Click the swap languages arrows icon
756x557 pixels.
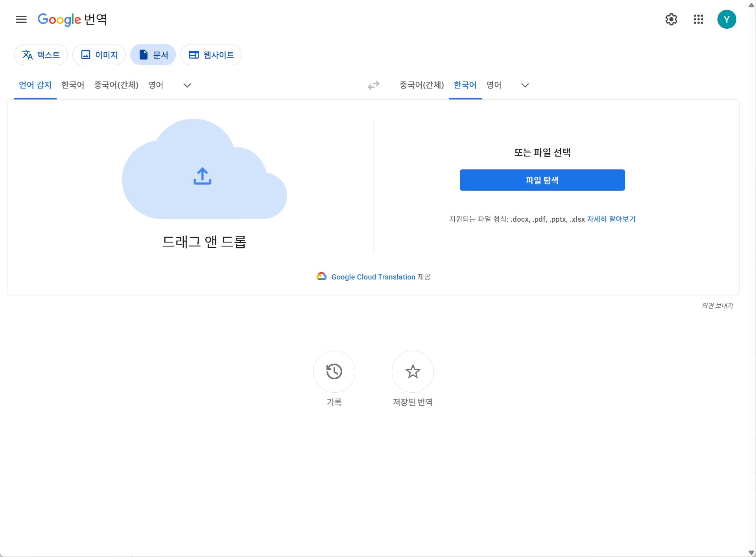[x=374, y=85]
